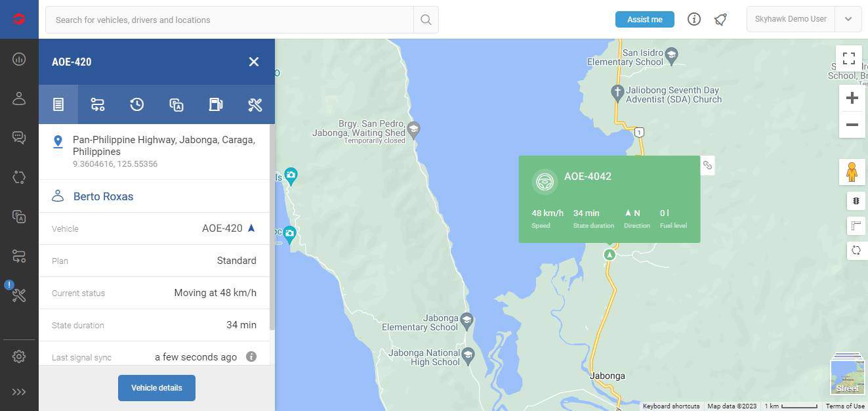Click San Isidro Elementary School marker

click(671, 54)
